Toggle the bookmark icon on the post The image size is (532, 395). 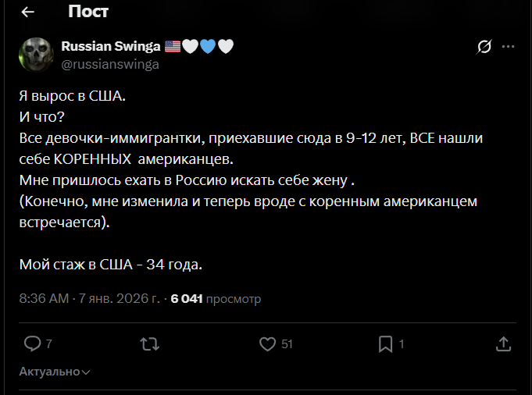click(x=386, y=343)
